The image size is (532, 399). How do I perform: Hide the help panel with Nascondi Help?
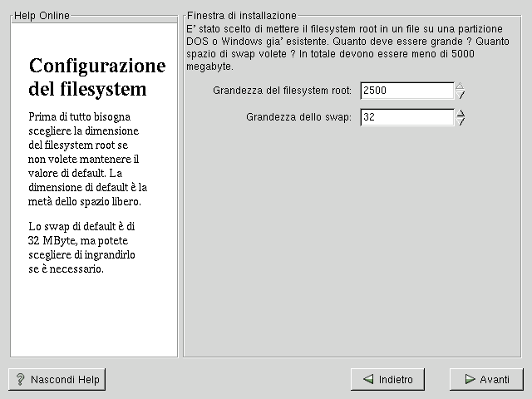pos(57,379)
